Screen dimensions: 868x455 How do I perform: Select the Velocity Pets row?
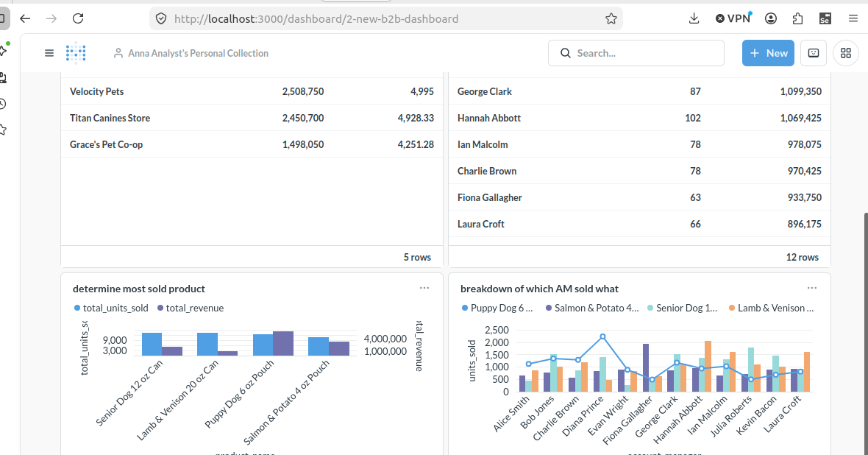click(x=252, y=91)
